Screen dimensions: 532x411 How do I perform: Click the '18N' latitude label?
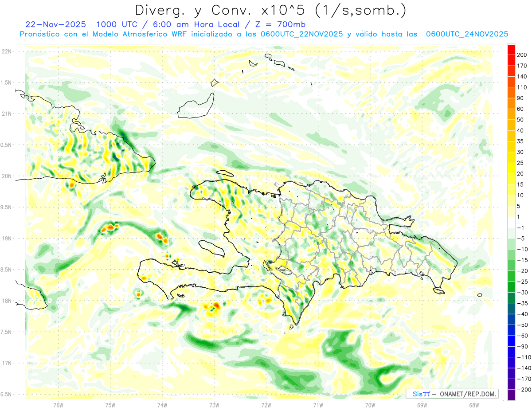[x=6, y=301]
